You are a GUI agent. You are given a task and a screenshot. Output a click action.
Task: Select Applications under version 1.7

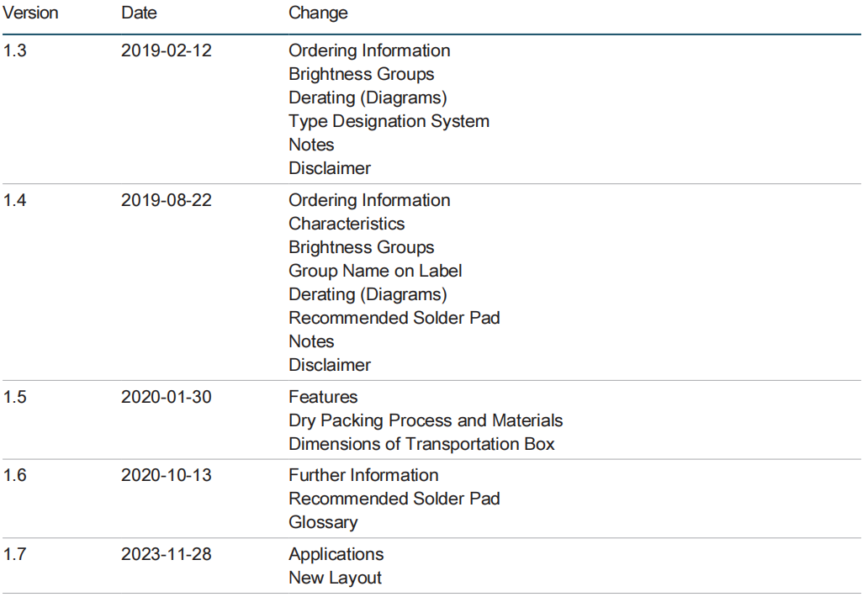click(336, 554)
